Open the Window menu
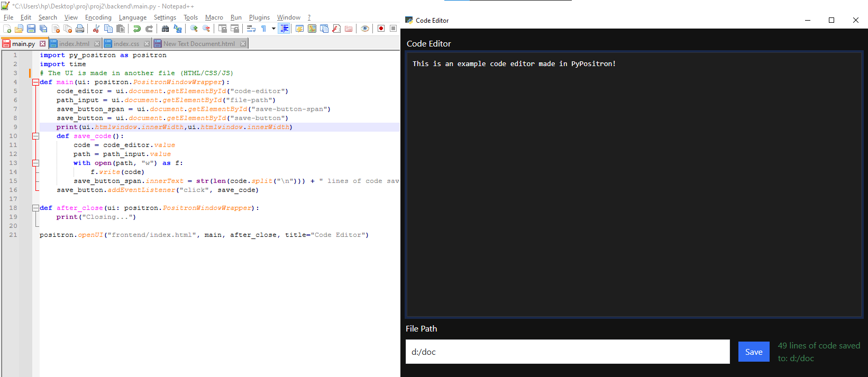Screen dimensions: 868x377 (289, 17)
